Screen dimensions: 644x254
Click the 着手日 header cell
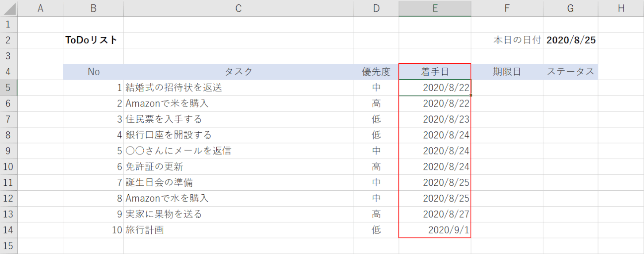tap(435, 72)
